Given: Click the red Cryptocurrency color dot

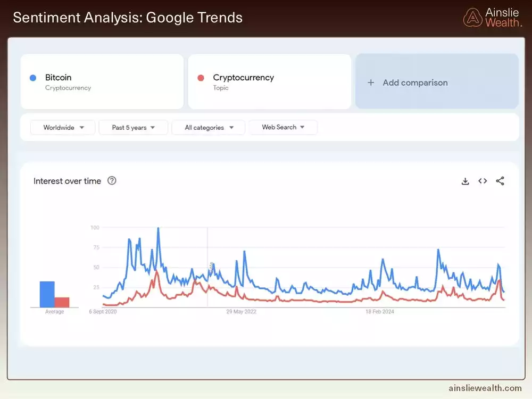Looking at the screenshot, I should pyautogui.click(x=200, y=78).
